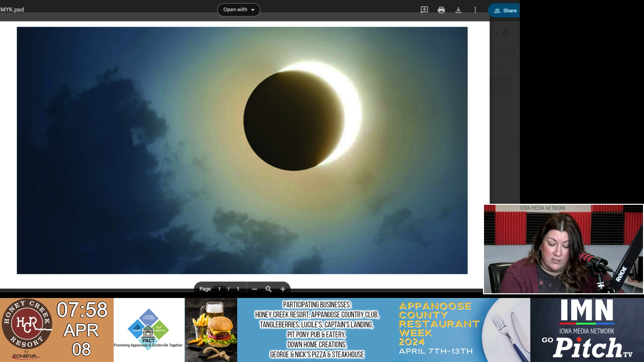Viewport: 644px width, 362px height.
Task: Zoom out with the minus icon
Action: (255, 289)
